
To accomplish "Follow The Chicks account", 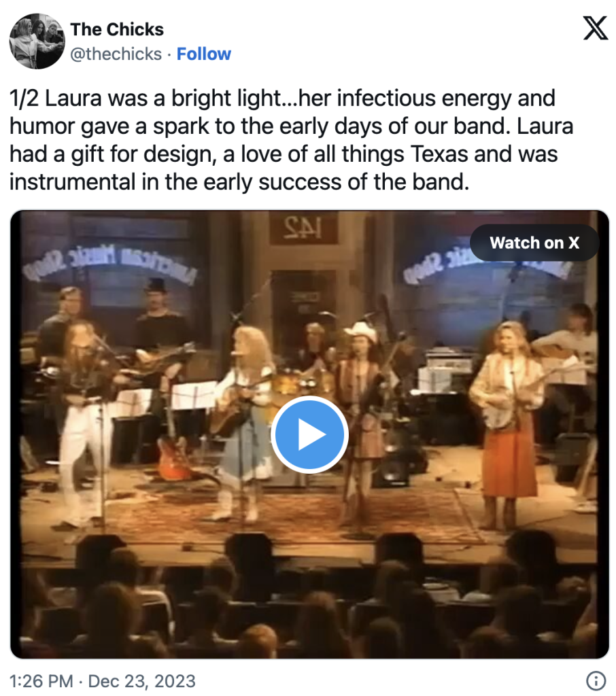I will (203, 54).
